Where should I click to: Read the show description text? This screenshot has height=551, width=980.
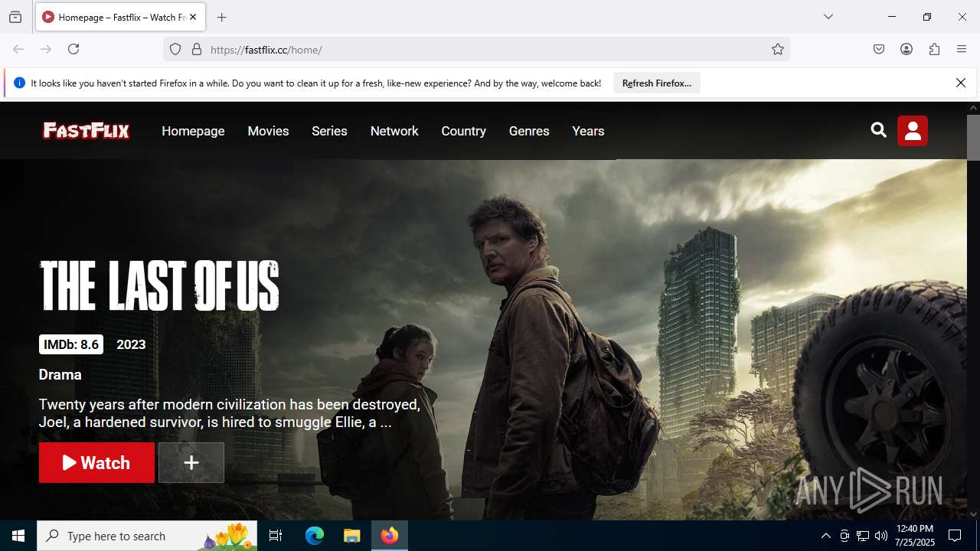pos(230,413)
